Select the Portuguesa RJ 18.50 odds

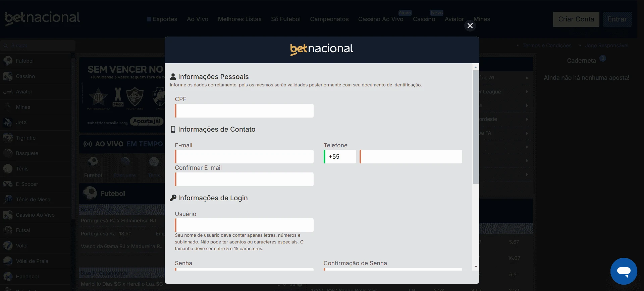click(106, 234)
